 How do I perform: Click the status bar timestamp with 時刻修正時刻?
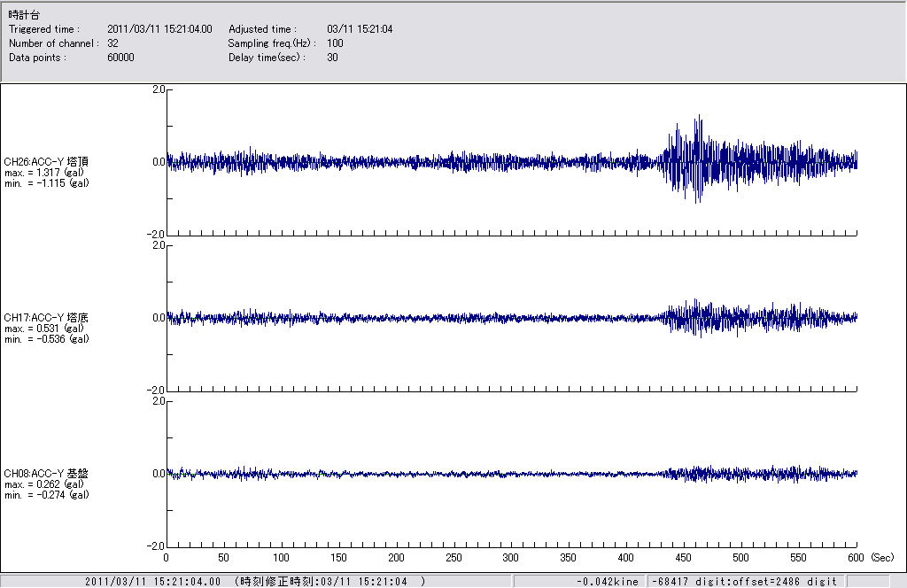click(x=255, y=581)
